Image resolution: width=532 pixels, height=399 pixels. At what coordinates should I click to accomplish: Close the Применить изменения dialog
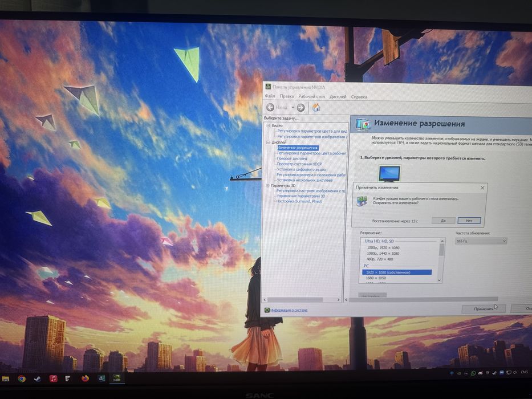[x=482, y=188]
